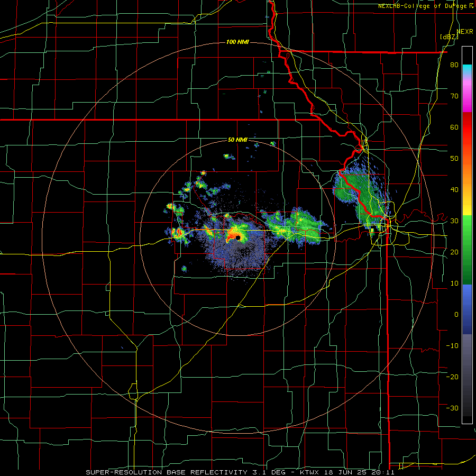The height and width of the screenshot is (476, 476).
Task: Click the 100 NMI range ring label
Action: pos(237,42)
